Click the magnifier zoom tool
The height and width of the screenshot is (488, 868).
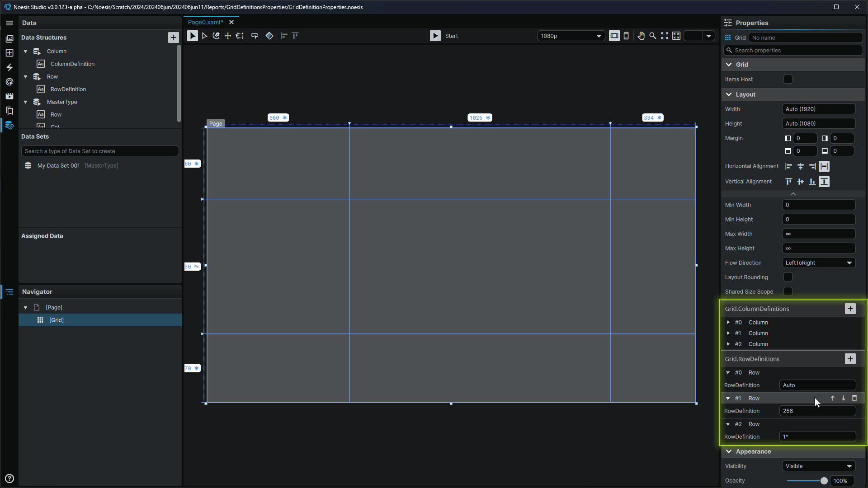652,36
